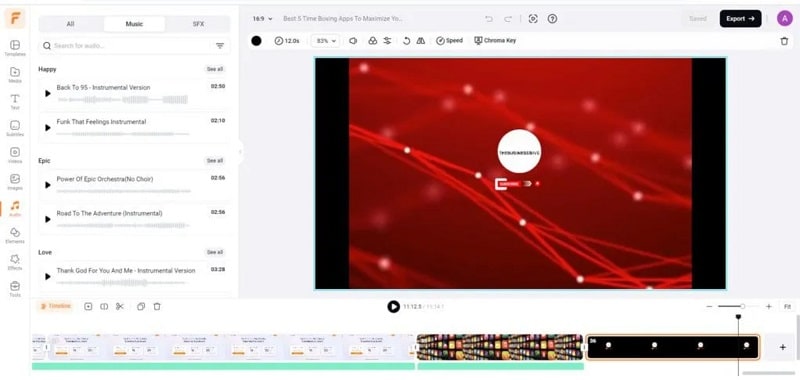Rotate the clip with rotate icon
This screenshot has width=800, height=380.
coord(406,41)
